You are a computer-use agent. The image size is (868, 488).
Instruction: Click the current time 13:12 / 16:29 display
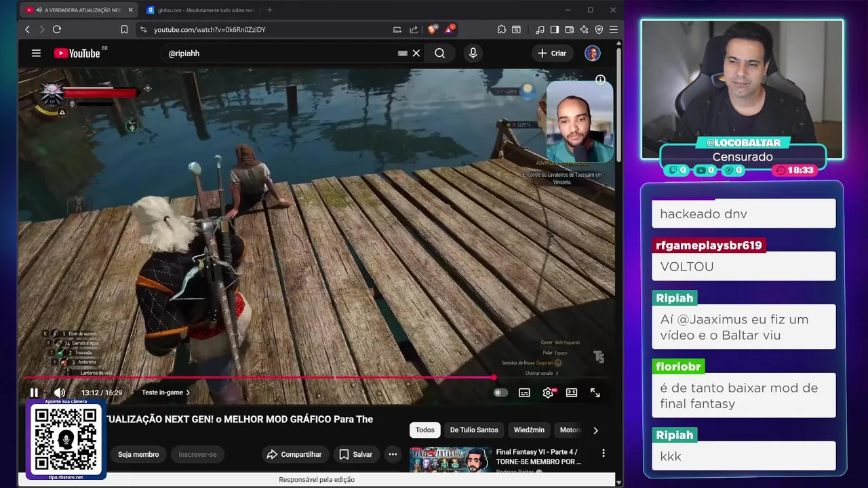[102, 392]
